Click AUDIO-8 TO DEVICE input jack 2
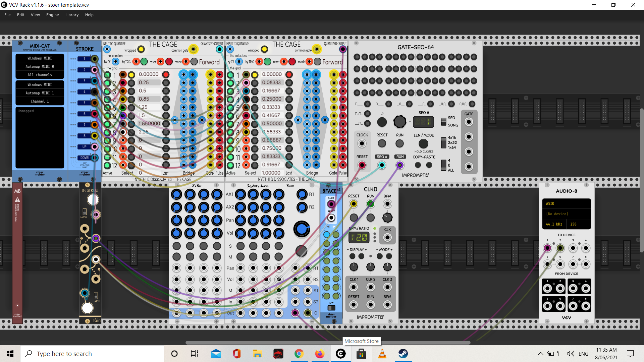644x362 pixels. [560, 248]
